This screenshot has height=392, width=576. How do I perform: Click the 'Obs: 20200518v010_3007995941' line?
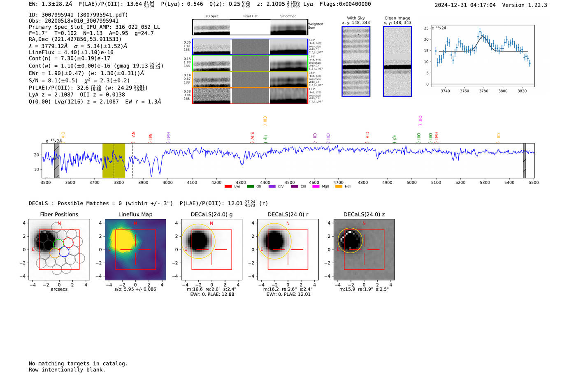pyautogui.click(x=74, y=21)
